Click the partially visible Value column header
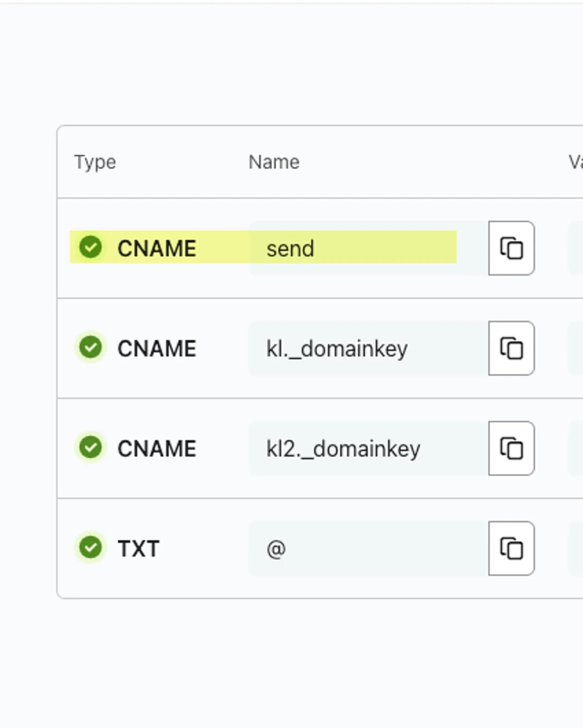Screen dimensions: 583x728 pos(576,161)
